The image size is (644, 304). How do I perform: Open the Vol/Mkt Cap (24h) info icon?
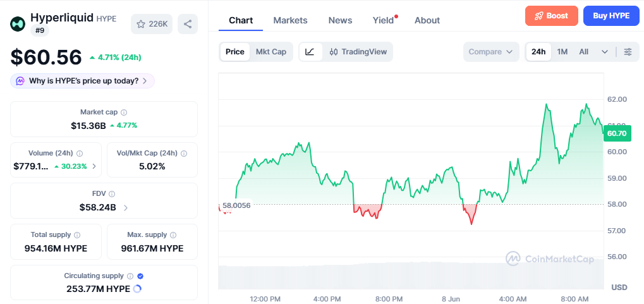click(x=184, y=153)
